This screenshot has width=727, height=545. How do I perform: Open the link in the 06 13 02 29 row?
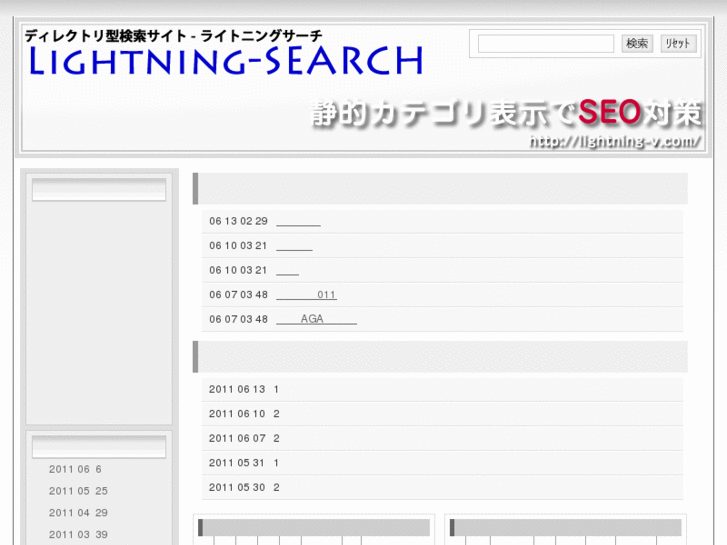(298, 221)
